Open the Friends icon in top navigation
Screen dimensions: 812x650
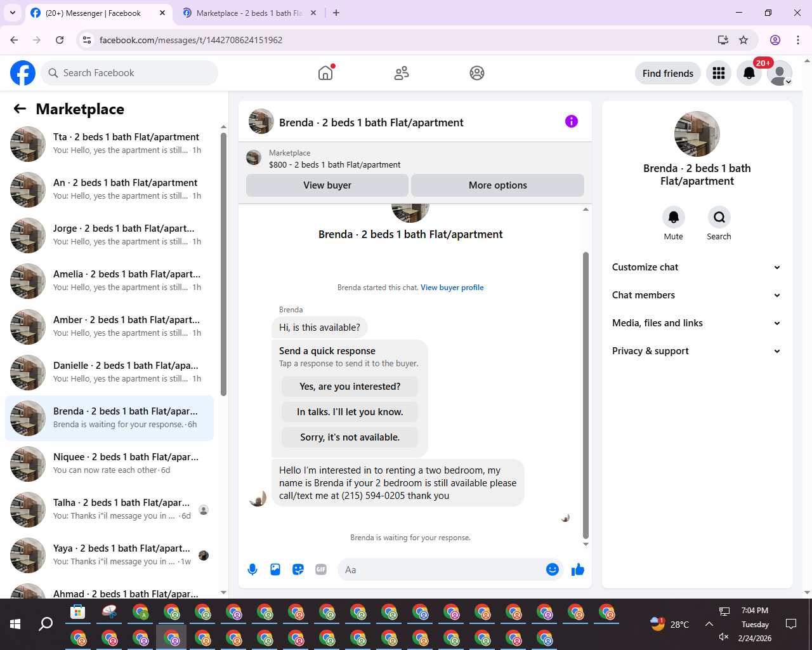[x=402, y=73]
